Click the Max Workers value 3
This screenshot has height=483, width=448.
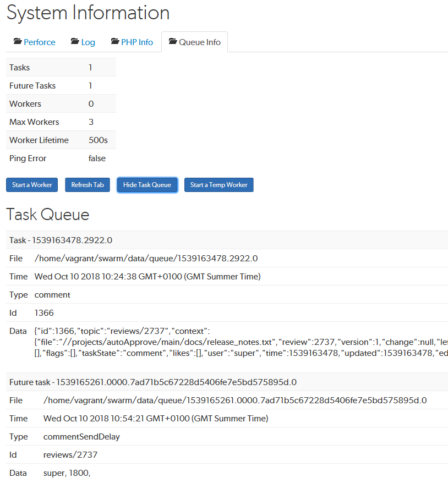(x=91, y=122)
